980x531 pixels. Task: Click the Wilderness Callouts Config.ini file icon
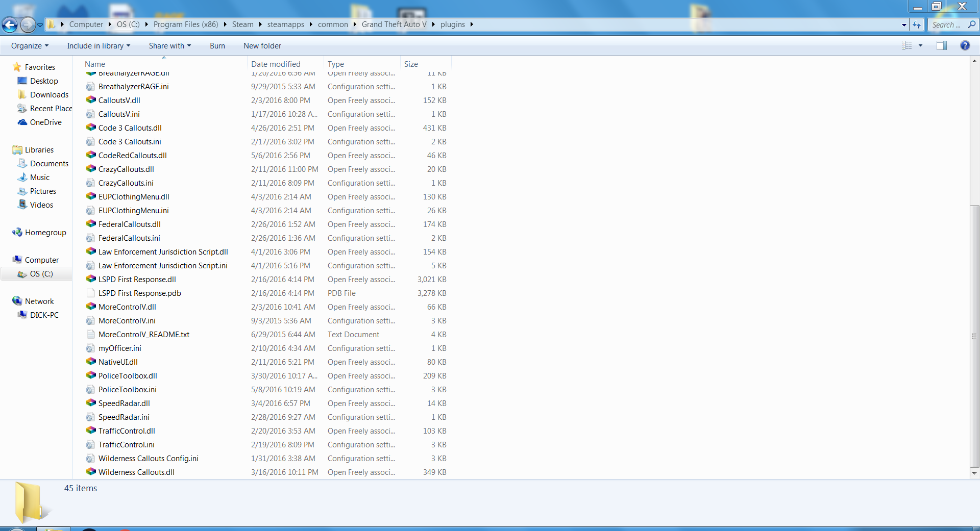pos(90,459)
